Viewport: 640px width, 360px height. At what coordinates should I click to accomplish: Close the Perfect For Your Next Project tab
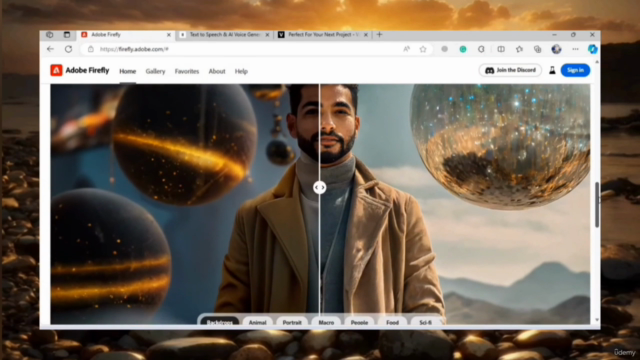click(x=366, y=35)
